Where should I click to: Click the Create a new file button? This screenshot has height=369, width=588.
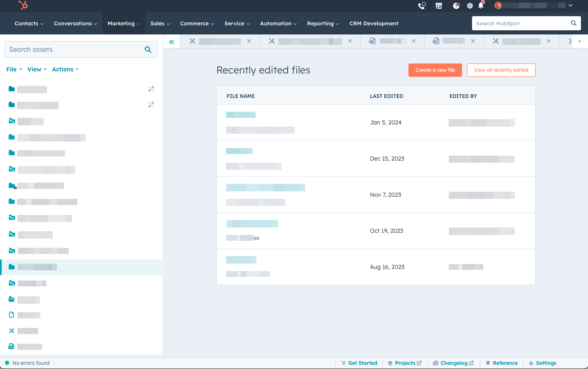435,70
